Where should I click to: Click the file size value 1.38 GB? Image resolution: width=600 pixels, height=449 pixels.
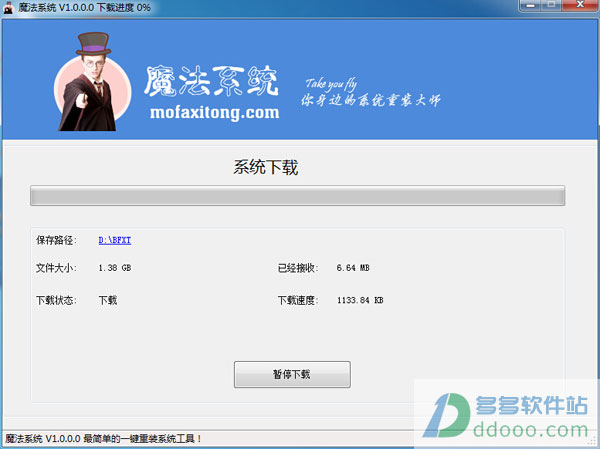(114, 268)
